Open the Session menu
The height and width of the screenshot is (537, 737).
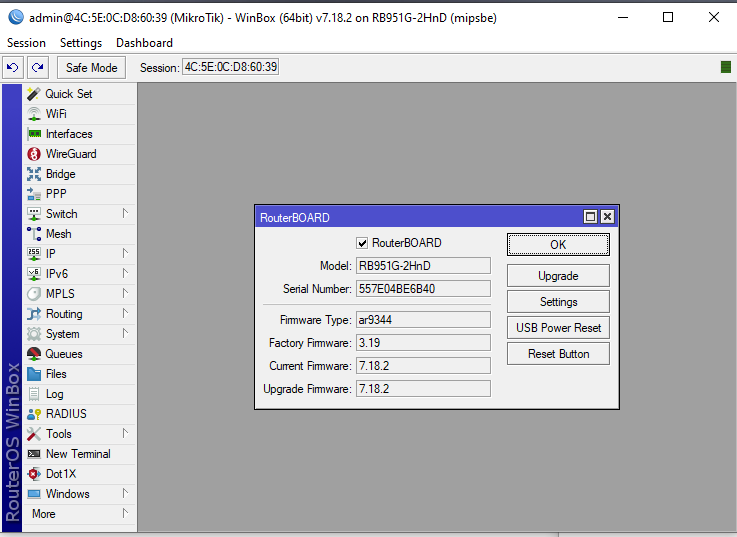pos(26,43)
